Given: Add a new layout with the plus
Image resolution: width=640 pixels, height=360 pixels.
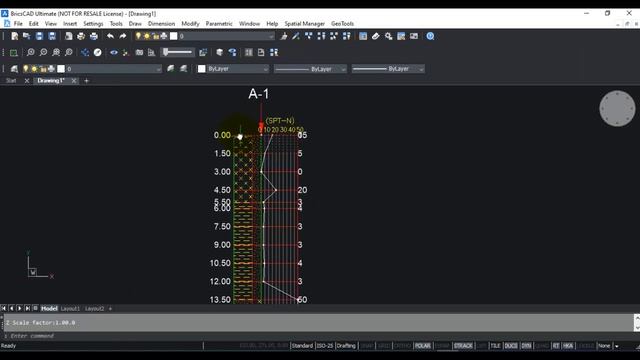Looking at the screenshot, I should tap(110, 309).
